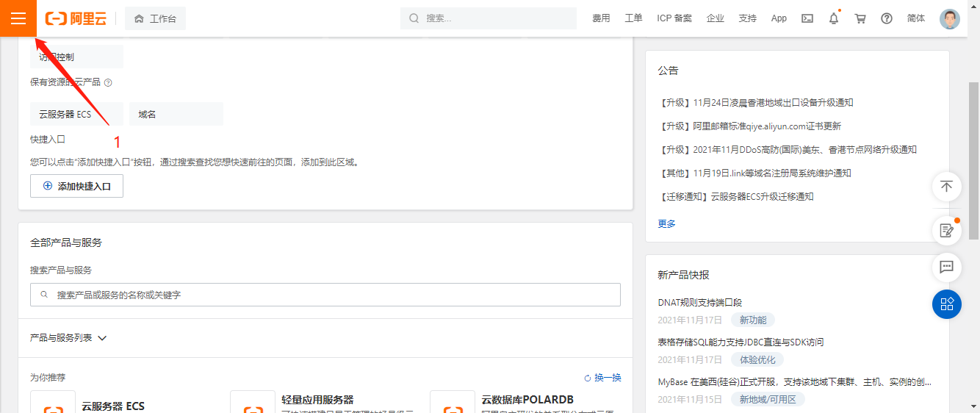The image size is (980, 413).
Task: Expand the 产品与服务列表 section
Action: pyautogui.click(x=68, y=338)
